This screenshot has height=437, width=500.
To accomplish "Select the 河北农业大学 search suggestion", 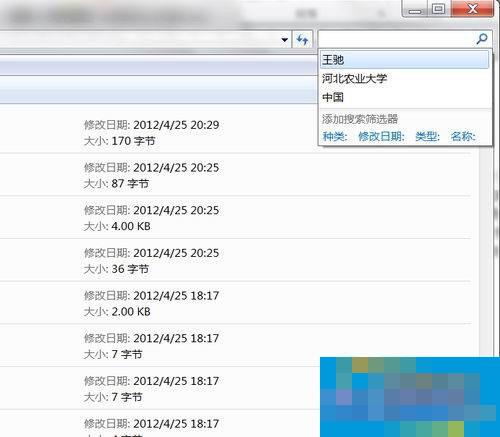I will (x=405, y=79).
